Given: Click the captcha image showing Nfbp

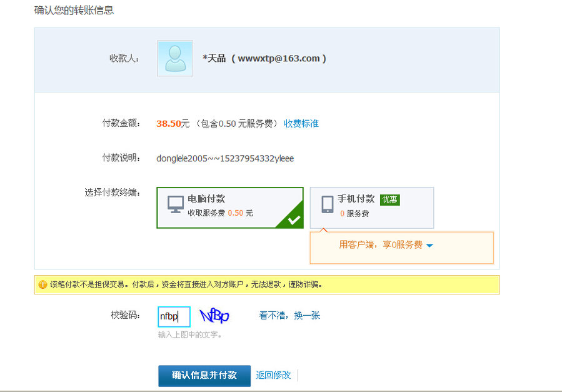Looking at the screenshot, I should (215, 316).
